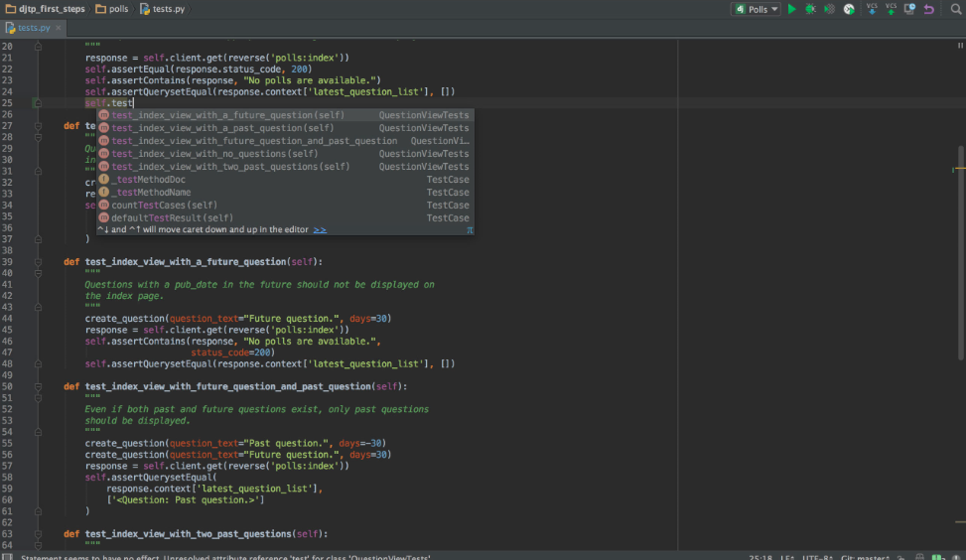Run the Polls configuration with green play icon

[791, 9]
